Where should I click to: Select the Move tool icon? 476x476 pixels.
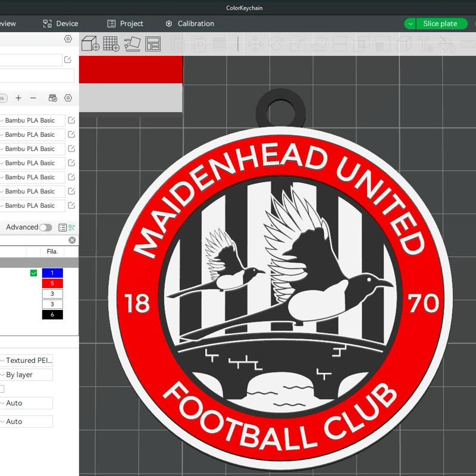256,43
